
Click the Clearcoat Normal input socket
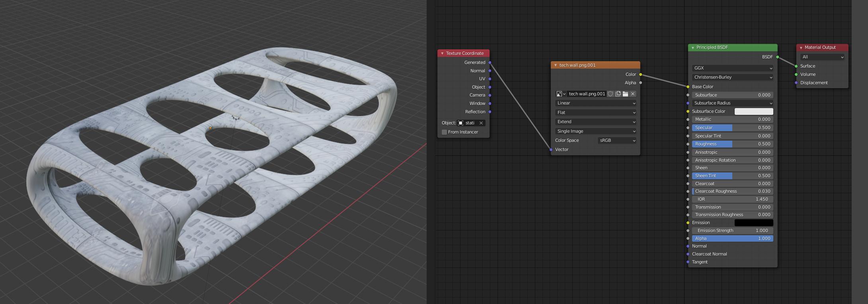click(x=688, y=254)
